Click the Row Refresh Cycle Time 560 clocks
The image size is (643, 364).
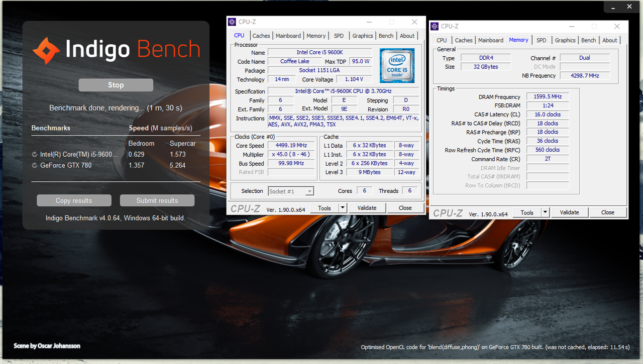548,150
